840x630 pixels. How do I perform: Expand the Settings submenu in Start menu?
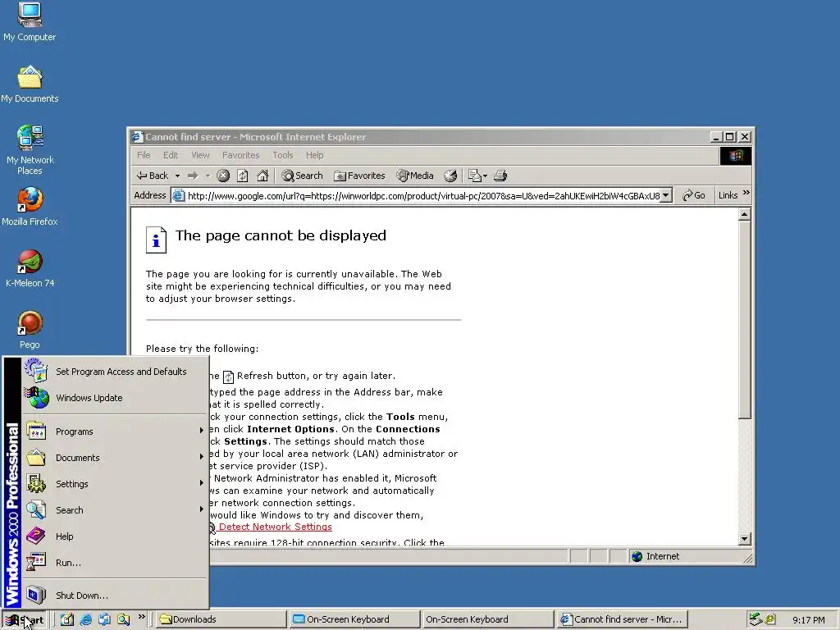point(115,484)
